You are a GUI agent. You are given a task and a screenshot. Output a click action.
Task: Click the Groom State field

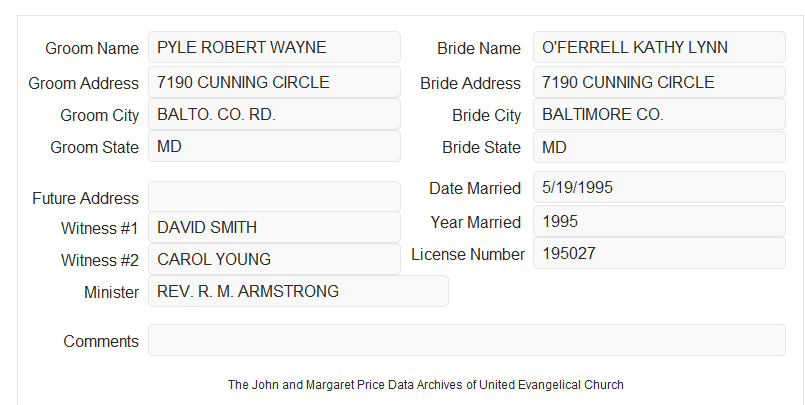coord(274,146)
